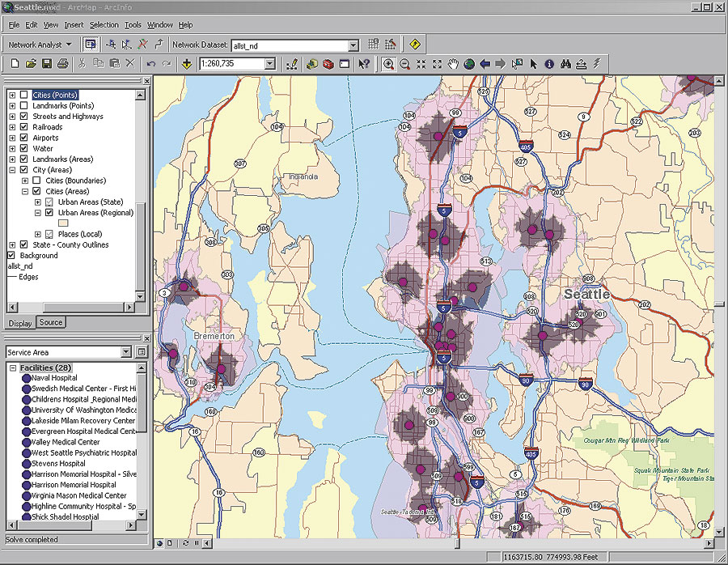Screen dimensions: 728x565
Task: Enable the Cities (Points) layer checkbox
Action: (x=23, y=96)
